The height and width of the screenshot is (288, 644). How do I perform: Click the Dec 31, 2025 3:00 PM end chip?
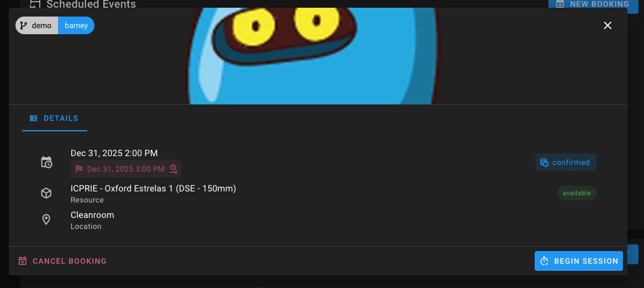click(x=126, y=169)
